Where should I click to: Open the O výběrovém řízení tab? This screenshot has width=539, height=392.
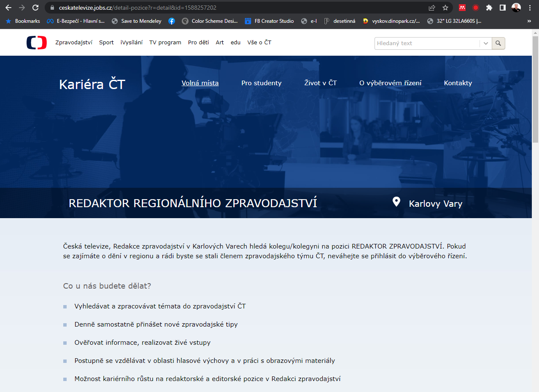pos(390,83)
